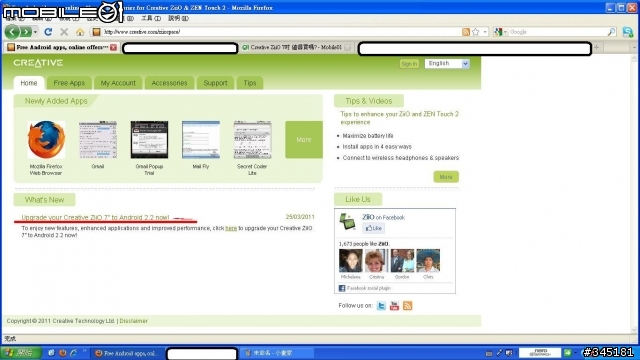This screenshot has height=360, width=640.
Task: Click the Windows Start button
Action: 20,353
